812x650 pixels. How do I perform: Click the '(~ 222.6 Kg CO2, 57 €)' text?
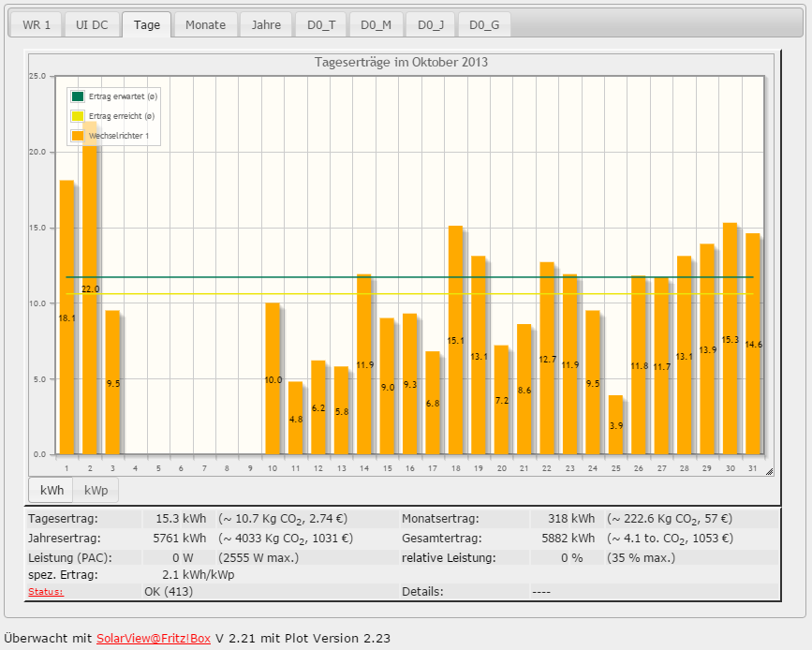670,519
